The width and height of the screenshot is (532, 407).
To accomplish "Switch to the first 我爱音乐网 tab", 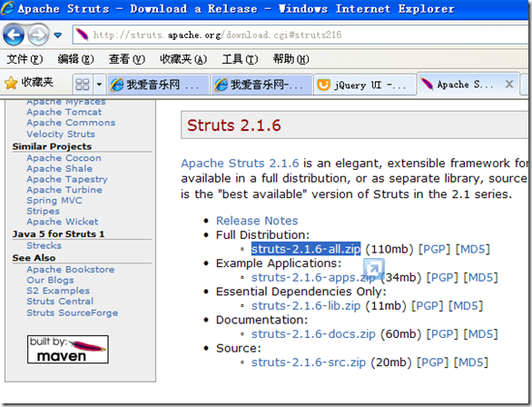I will (159, 84).
